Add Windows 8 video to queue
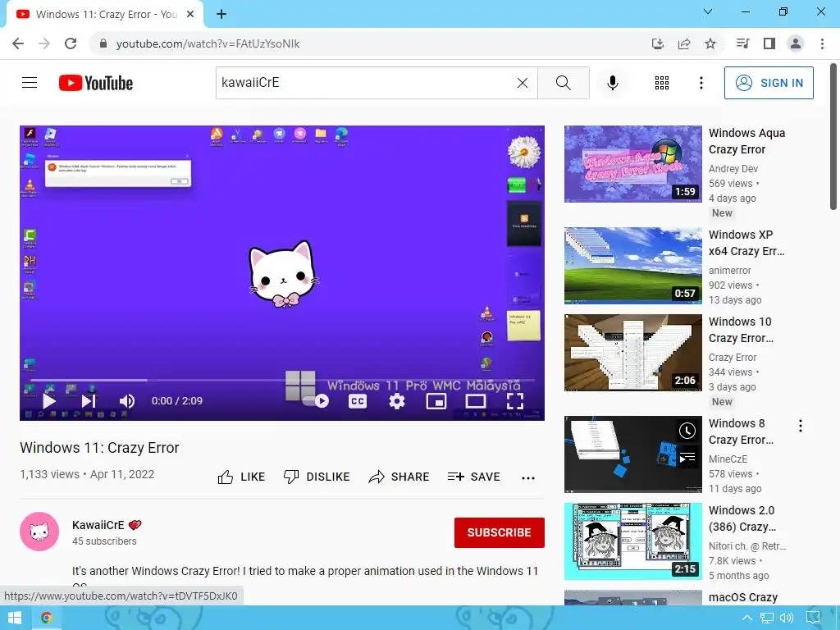This screenshot has height=630, width=840. (687, 458)
